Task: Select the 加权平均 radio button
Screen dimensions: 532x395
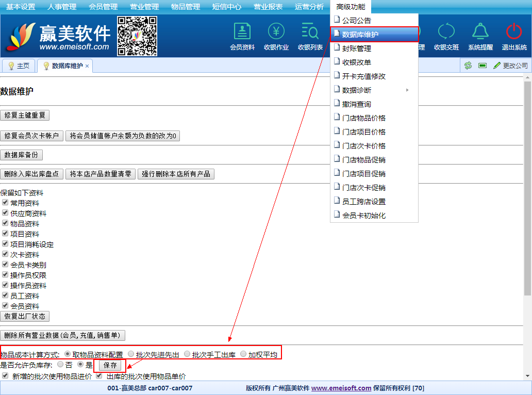Action: coord(243,354)
